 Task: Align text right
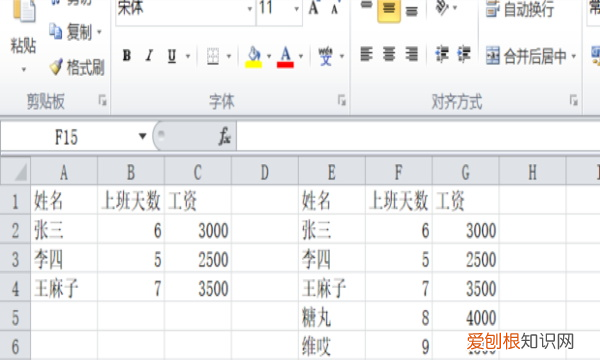pos(411,54)
